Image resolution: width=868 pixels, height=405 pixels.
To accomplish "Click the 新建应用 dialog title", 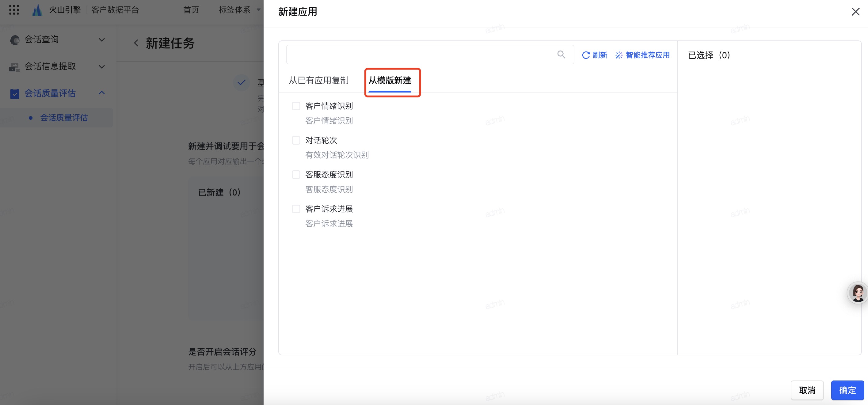I will tap(298, 12).
